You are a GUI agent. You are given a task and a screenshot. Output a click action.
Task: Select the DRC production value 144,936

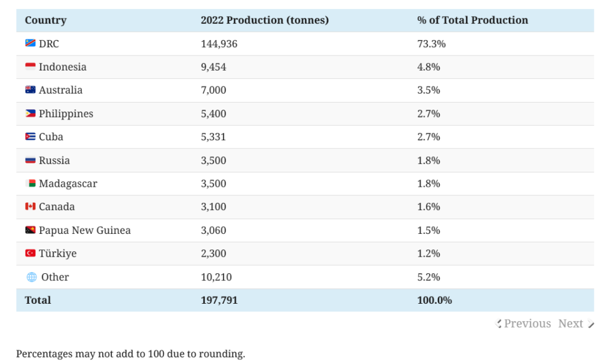(x=219, y=44)
